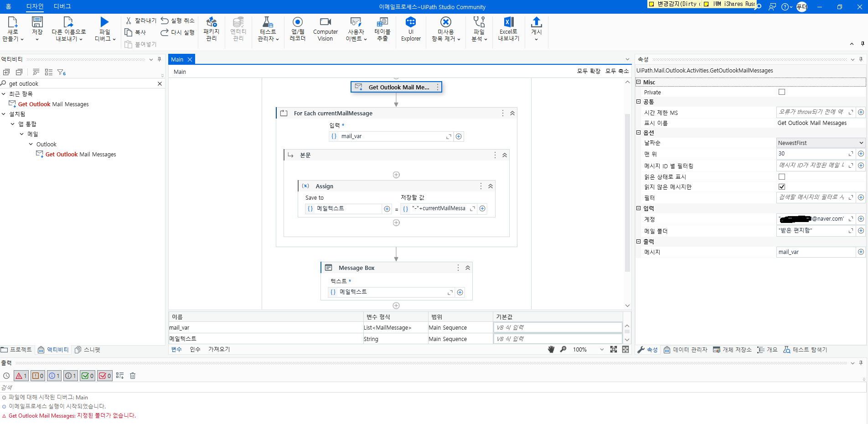The image size is (868, 424).
Task: Toggle Mark as read checkbox
Action: pos(782,177)
